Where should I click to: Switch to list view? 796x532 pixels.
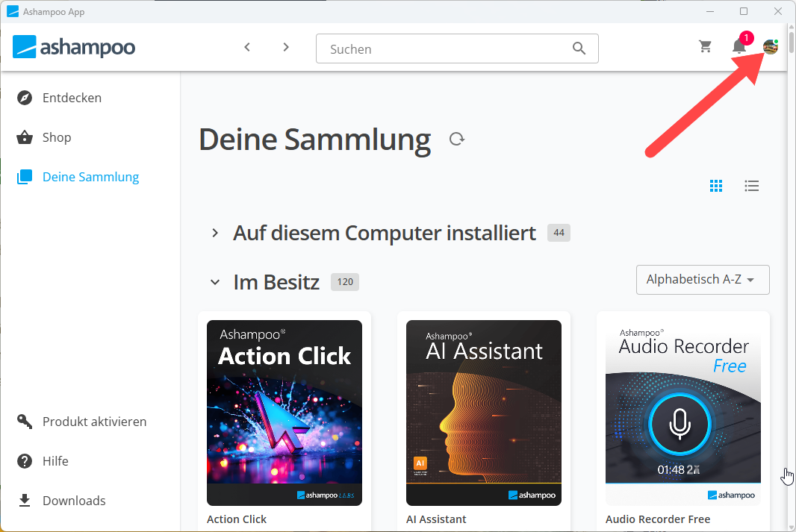click(752, 186)
